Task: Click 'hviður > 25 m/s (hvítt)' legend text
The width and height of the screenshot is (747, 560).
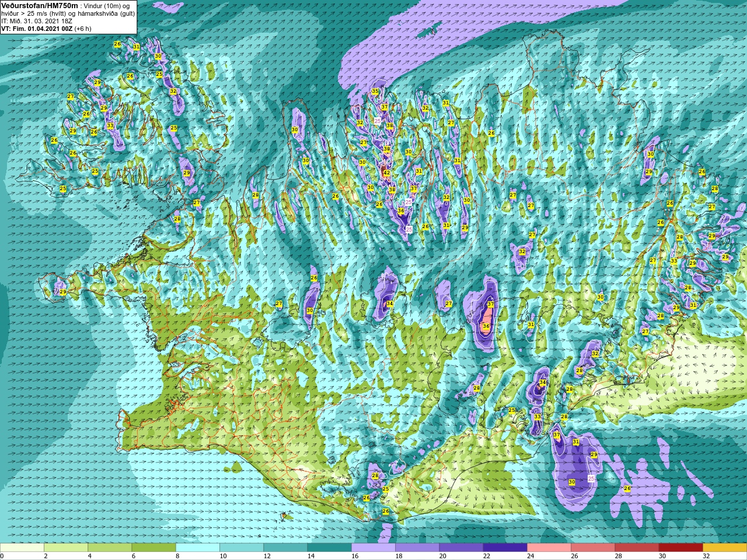Action: (x=33, y=13)
